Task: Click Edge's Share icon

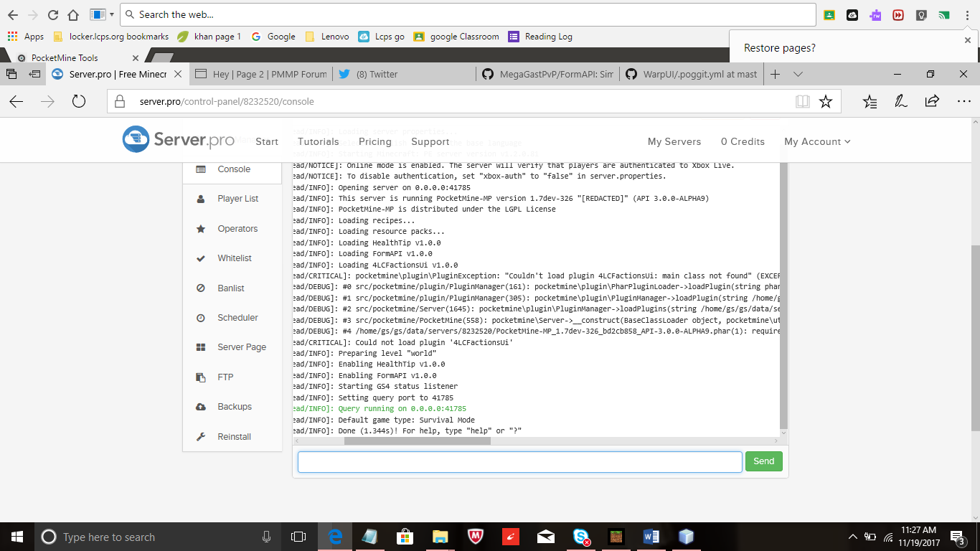Action: point(932,101)
